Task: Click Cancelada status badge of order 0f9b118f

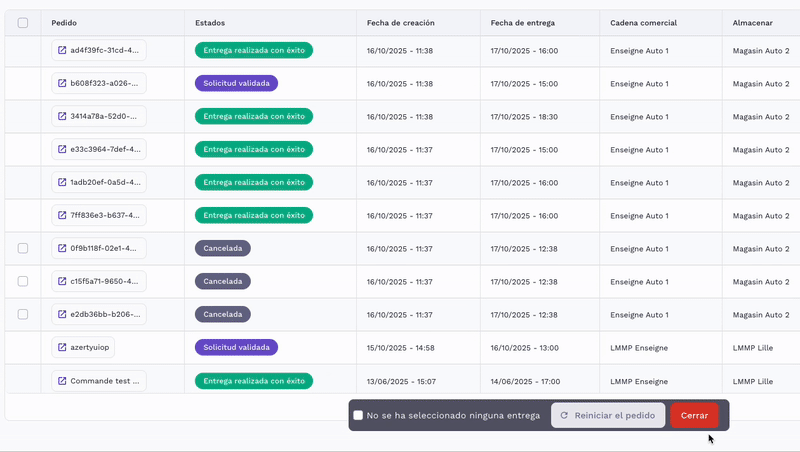Action: point(222,248)
